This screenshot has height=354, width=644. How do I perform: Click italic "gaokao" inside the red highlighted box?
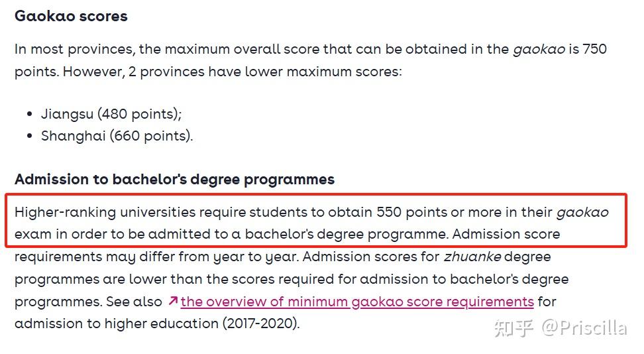click(x=582, y=212)
